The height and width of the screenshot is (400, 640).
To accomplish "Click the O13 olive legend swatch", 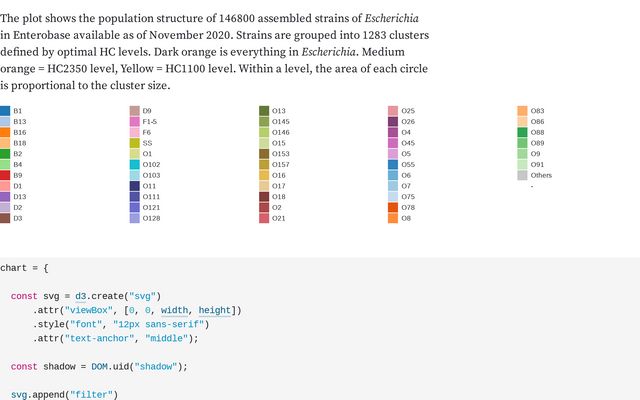I will [264, 110].
